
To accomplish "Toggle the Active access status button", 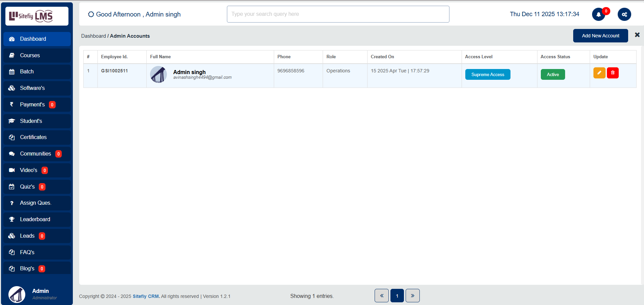I will click(553, 74).
